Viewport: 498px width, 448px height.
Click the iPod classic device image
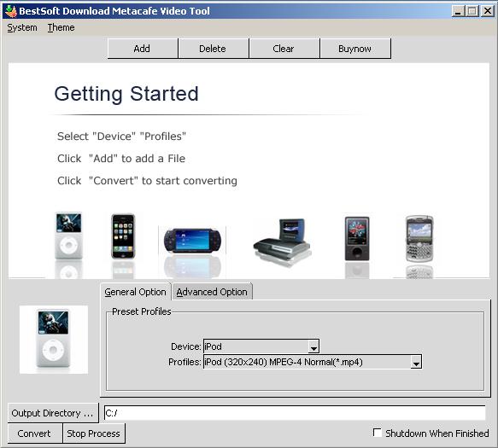[x=68, y=236]
